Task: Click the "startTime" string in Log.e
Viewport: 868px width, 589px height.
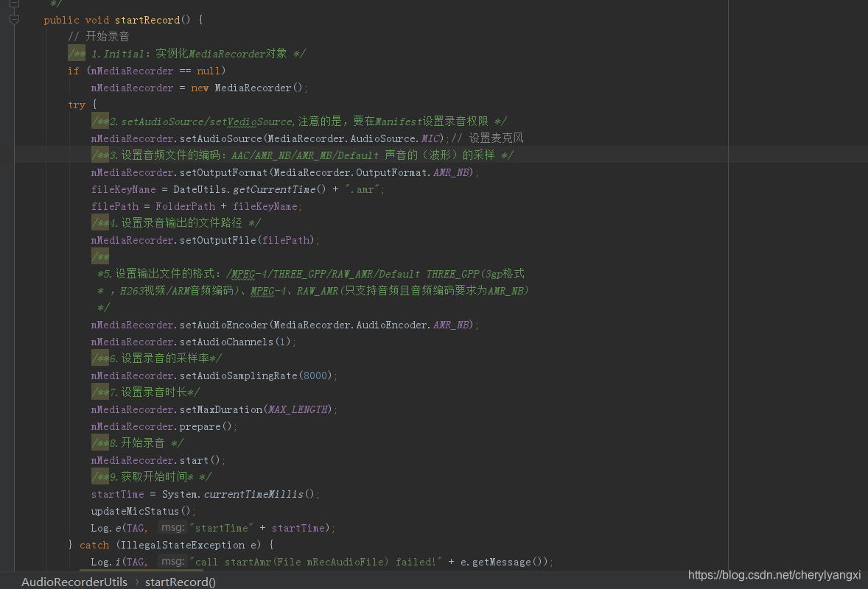Action: [x=221, y=528]
